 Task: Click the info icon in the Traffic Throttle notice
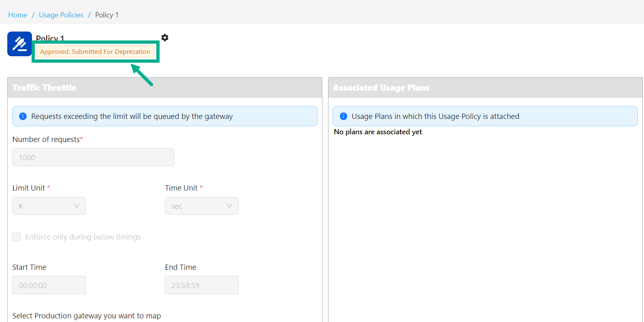(23, 117)
